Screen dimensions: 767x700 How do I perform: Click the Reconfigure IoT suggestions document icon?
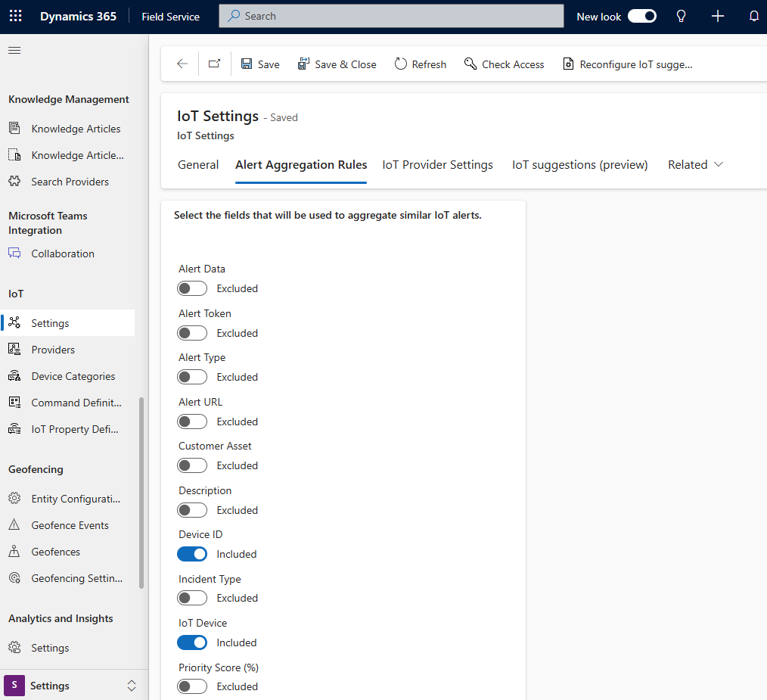(568, 64)
